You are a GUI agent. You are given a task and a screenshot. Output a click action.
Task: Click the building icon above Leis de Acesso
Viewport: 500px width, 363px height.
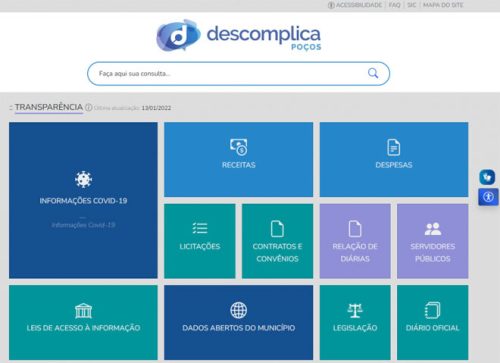tap(83, 311)
